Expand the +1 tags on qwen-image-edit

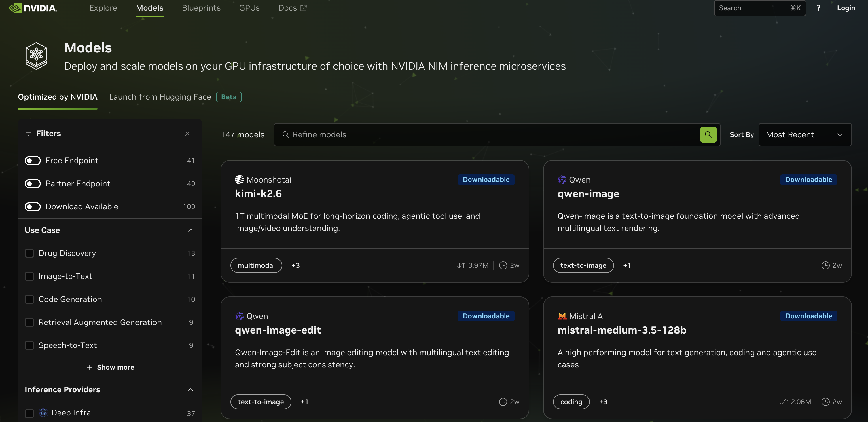[x=304, y=402]
